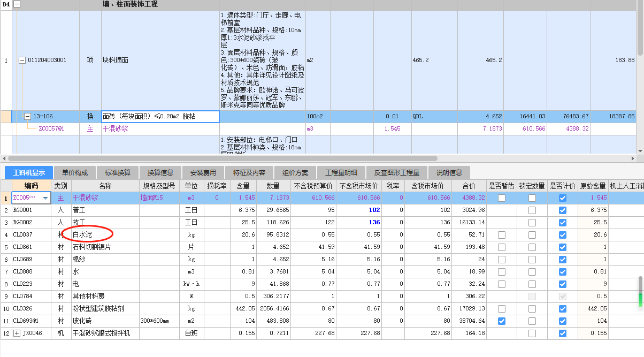Click the 电 unit cell kW·h
This screenshot has height=357, width=644.
pos(191,284)
